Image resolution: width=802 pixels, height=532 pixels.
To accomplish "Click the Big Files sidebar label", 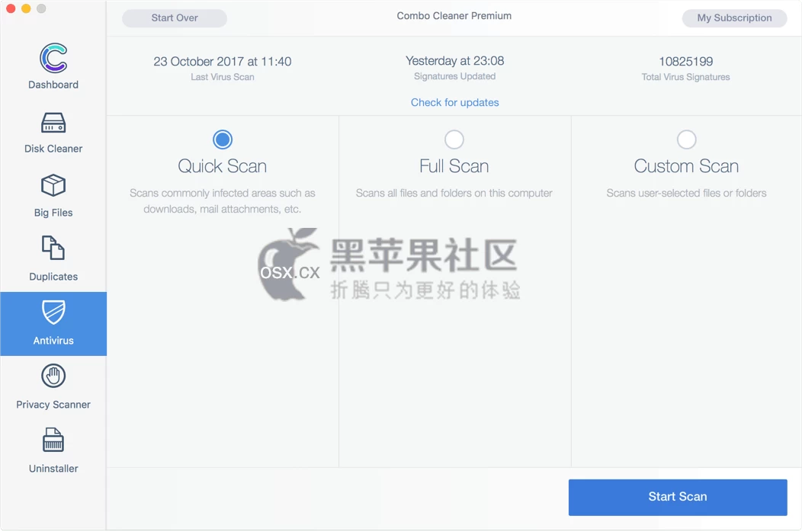I will 53,213.
